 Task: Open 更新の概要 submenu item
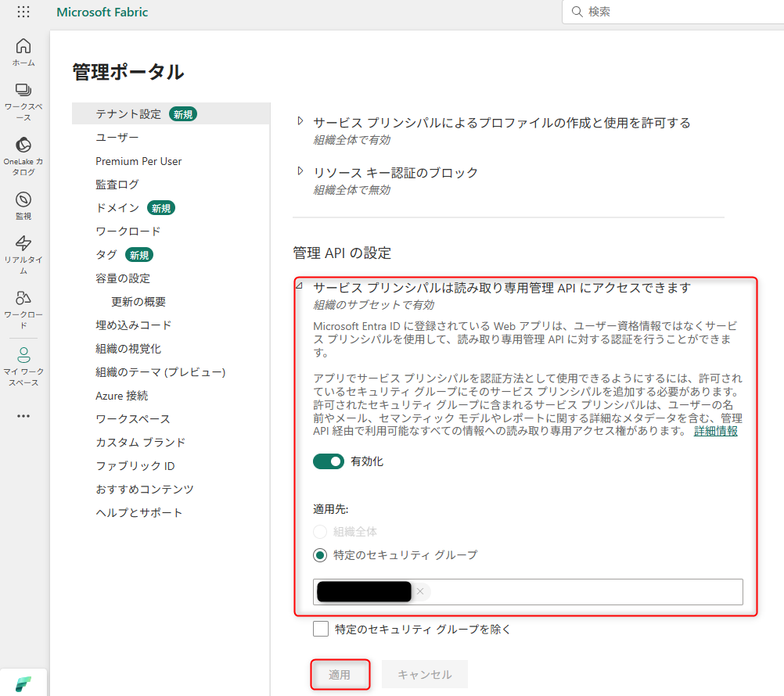(138, 302)
